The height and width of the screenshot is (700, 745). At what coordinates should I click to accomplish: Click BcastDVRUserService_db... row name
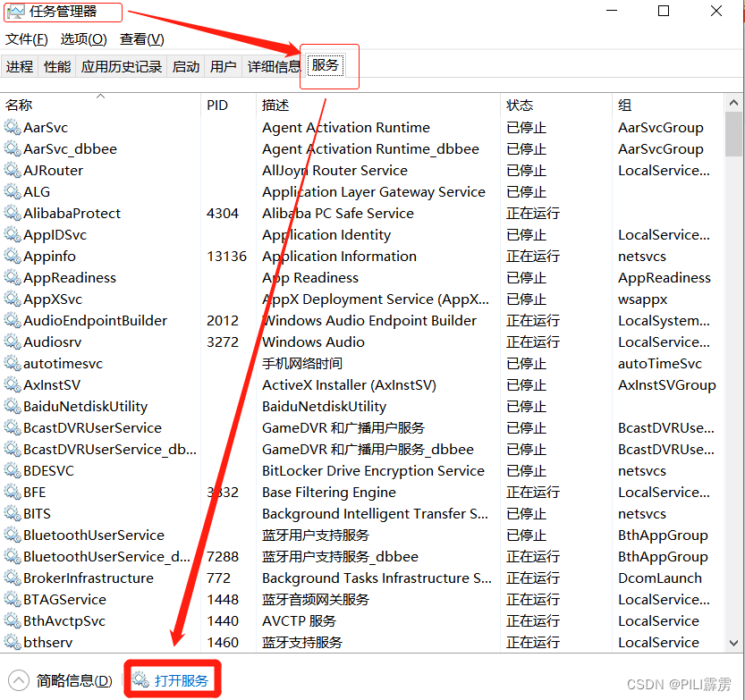click(x=110, y=450)
